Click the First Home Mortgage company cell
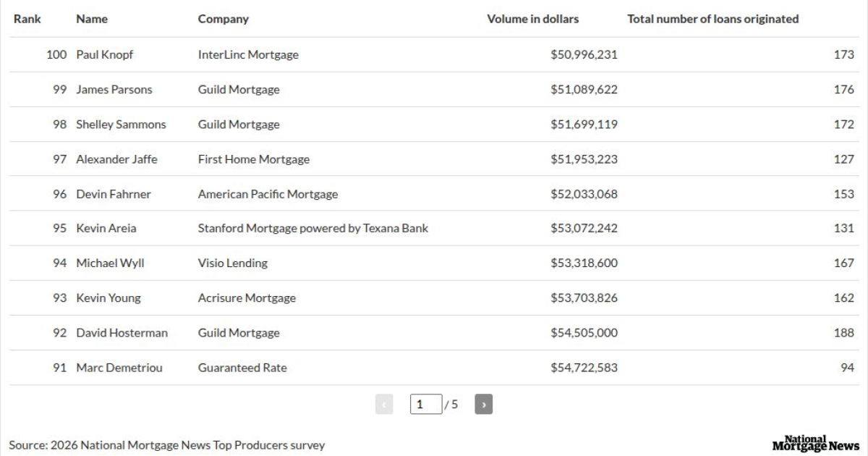868x456 pixels. point(253,159)
